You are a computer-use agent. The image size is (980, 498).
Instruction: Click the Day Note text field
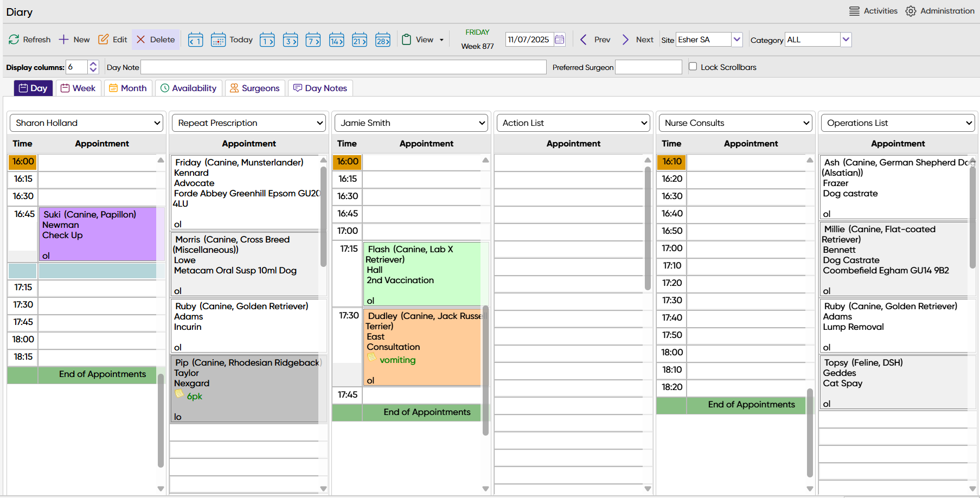tap(343, 67)
